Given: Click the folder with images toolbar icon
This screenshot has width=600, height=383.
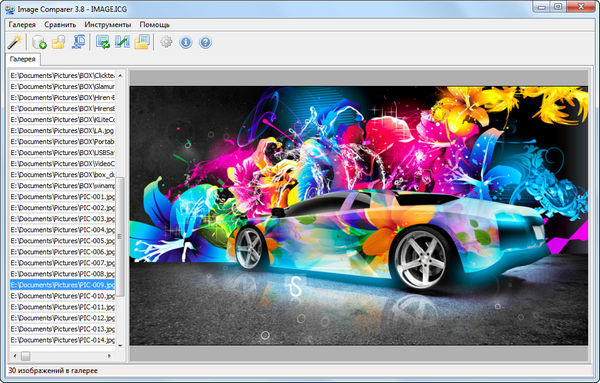Looking at the screenshot, I should click(x=142, y=42).
